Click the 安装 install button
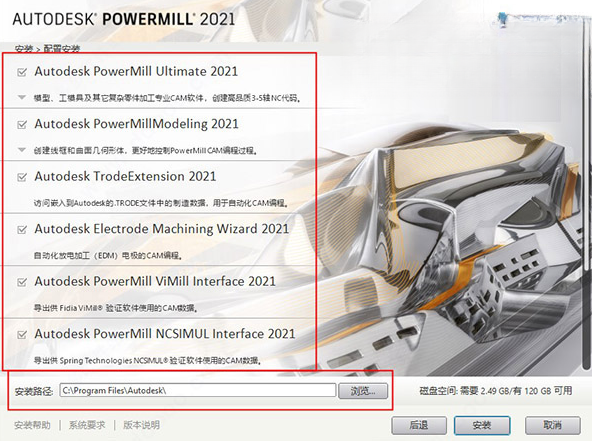This screenshot has height=441, width=592. tap(482, 425)
